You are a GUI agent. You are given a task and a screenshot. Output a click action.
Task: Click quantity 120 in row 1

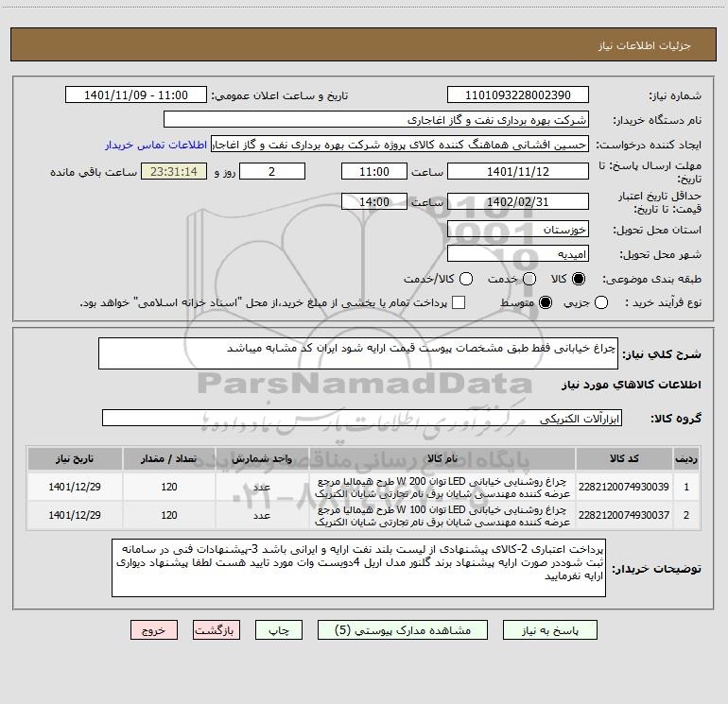coord(169,487)
